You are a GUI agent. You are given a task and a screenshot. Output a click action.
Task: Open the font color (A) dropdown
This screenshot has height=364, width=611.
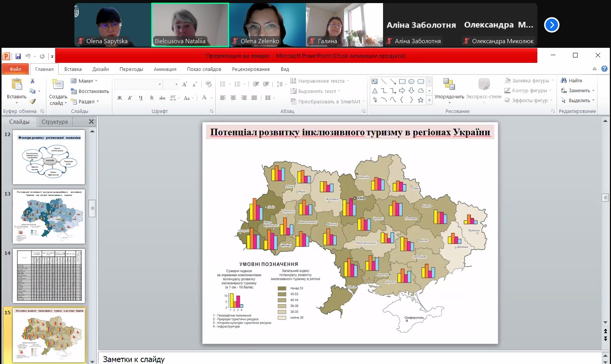pos(212,98)
